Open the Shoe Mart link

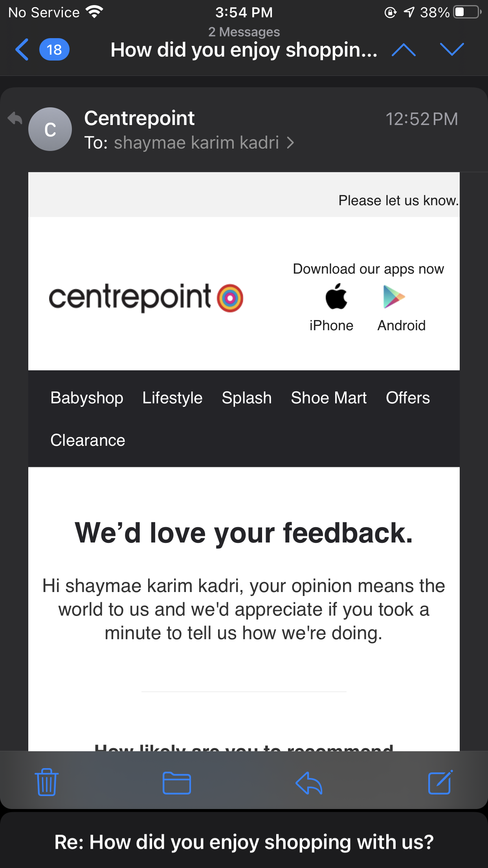329,398
